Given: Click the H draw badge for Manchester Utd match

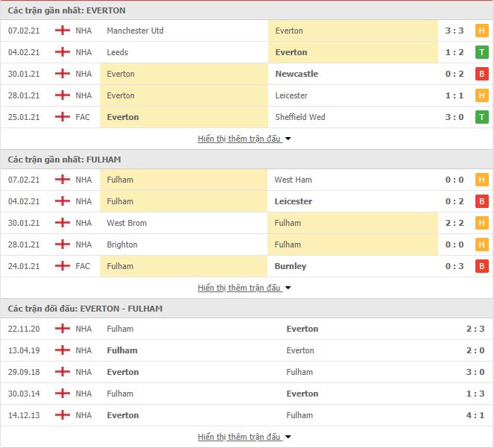Looking at the screenshot, I should [482, 31].
